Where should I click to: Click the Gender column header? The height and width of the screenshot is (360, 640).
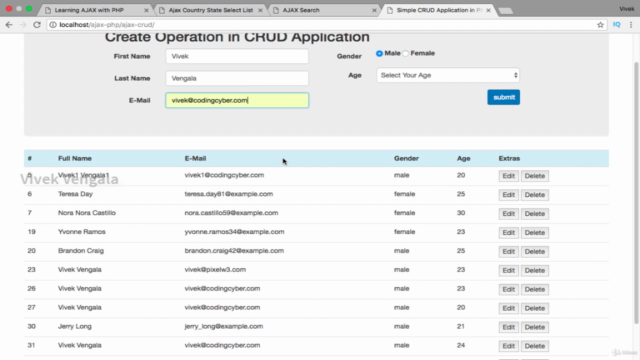pyautogui.click(x=406, y=158)
